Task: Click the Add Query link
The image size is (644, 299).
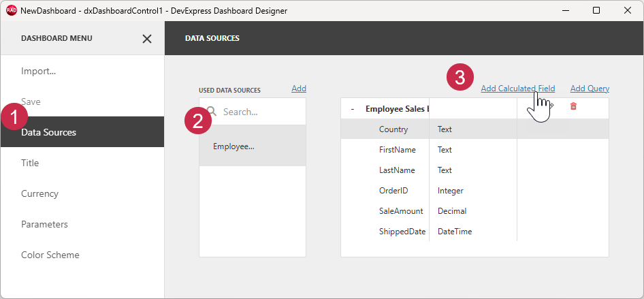Action: [590, 89]
